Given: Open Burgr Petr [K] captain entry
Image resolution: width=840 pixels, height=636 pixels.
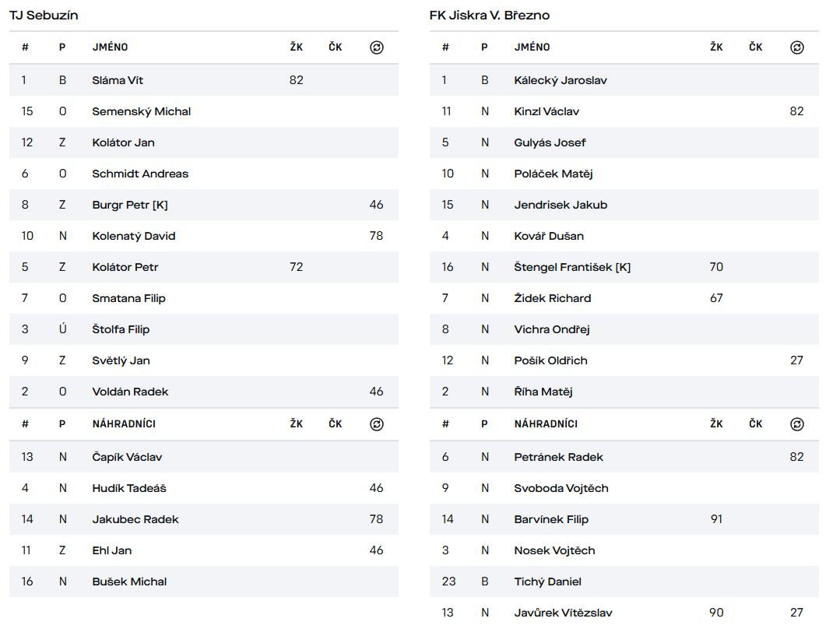Looking at the screenshot, I should 130,205.
